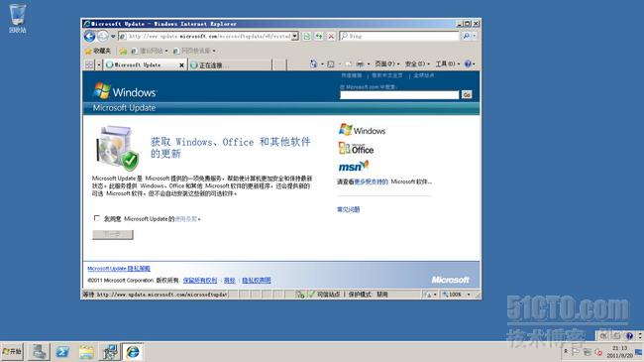The image size is (644, 362).
Task: Click the Compatibility View icon
Action: tap(307, 36)
